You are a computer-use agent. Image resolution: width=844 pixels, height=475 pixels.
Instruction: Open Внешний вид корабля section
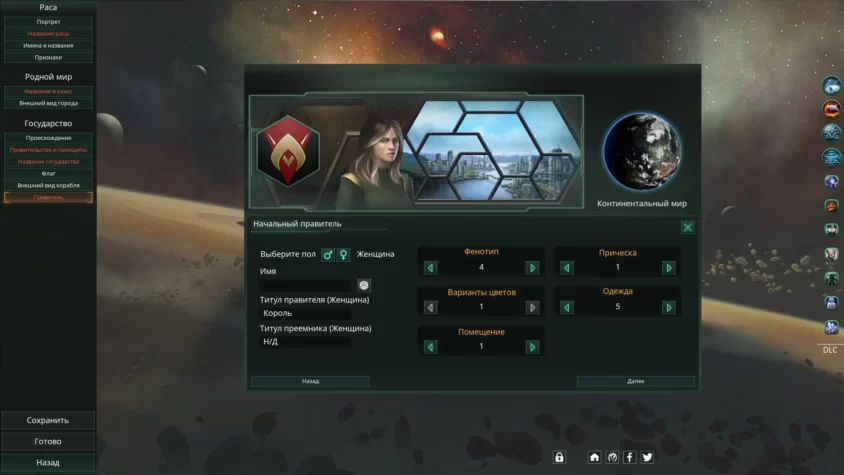(48, 185)
